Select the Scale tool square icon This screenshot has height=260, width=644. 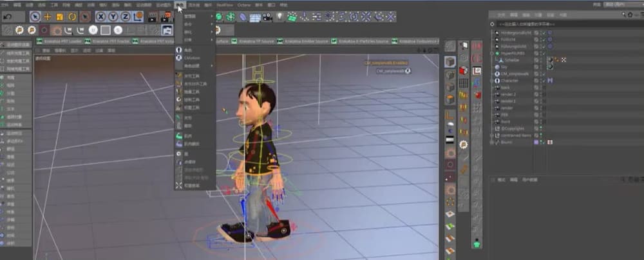tap(59, 17)
